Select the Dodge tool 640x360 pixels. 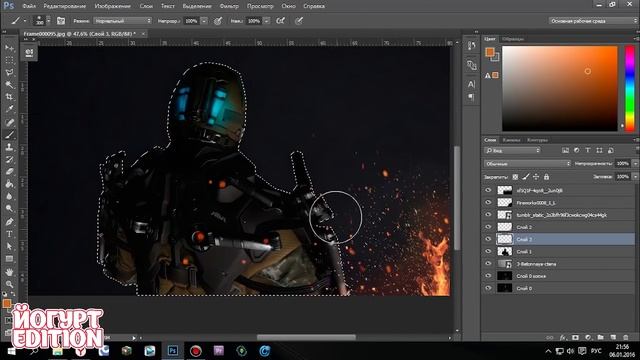9,209
